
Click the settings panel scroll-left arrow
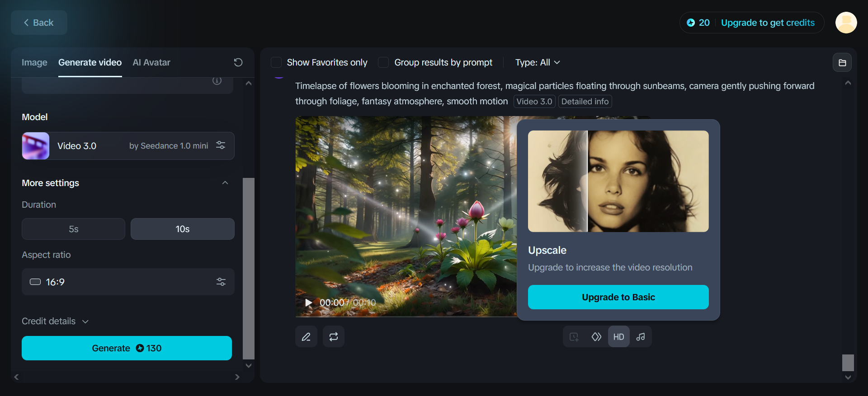(x=16, y=377)
